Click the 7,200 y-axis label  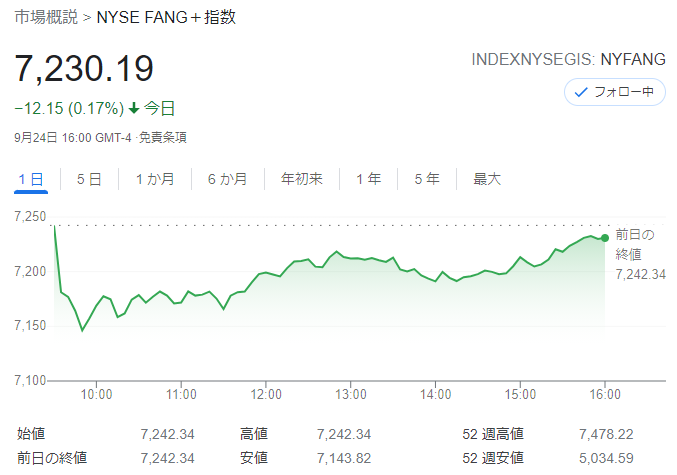pyautogui.click(x=30, y=272)
